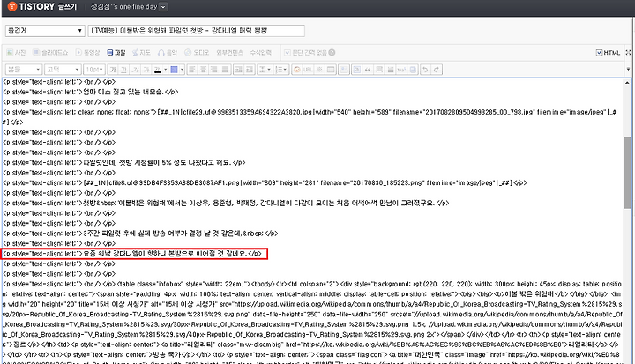Toggle bold formatting button
This screenshot has height=364, width=635.
113,70
